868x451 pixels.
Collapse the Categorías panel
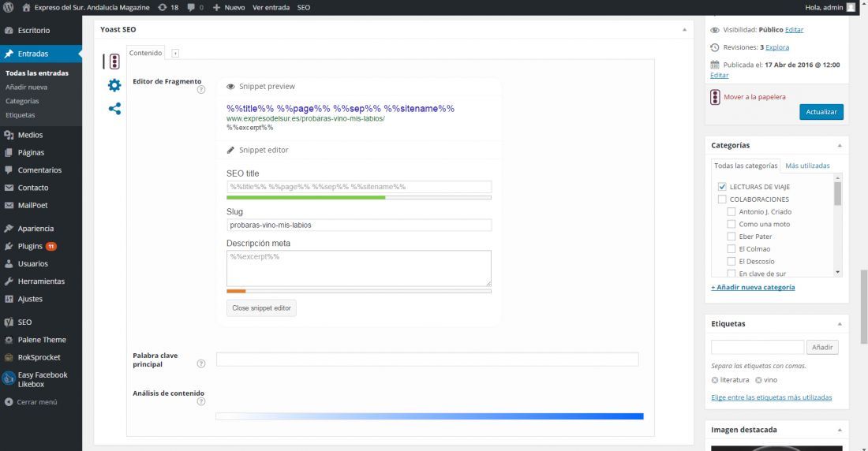tap(840, 146)
